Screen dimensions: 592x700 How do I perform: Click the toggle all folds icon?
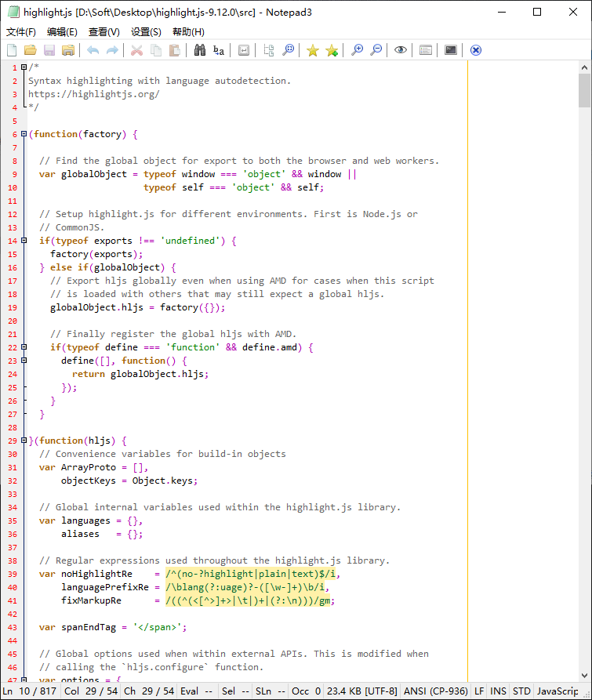[269, 50]
